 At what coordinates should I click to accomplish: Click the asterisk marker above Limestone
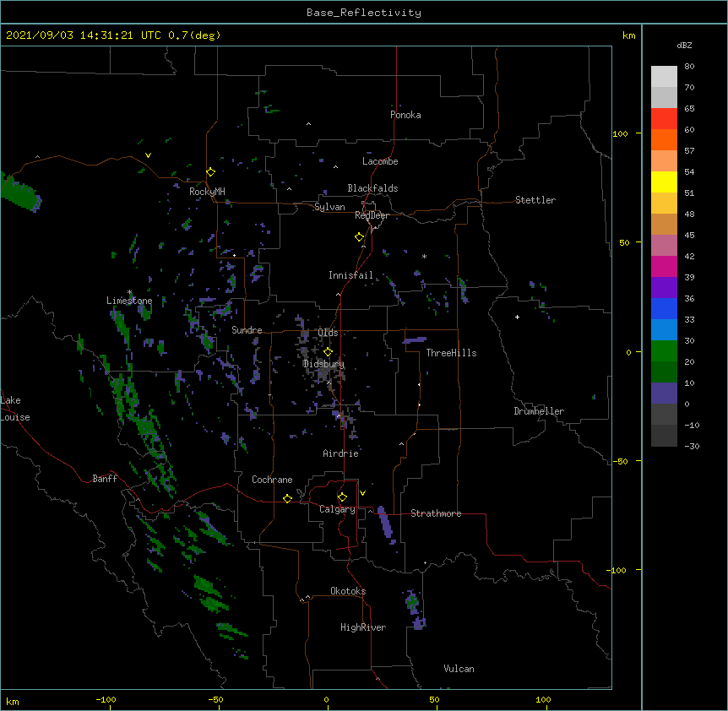tap(129, 292)
